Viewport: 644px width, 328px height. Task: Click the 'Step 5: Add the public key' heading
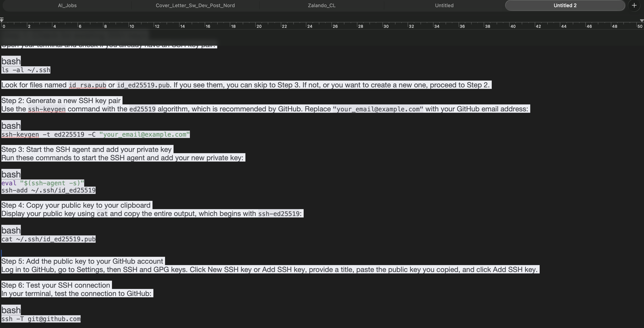point(82,261)
